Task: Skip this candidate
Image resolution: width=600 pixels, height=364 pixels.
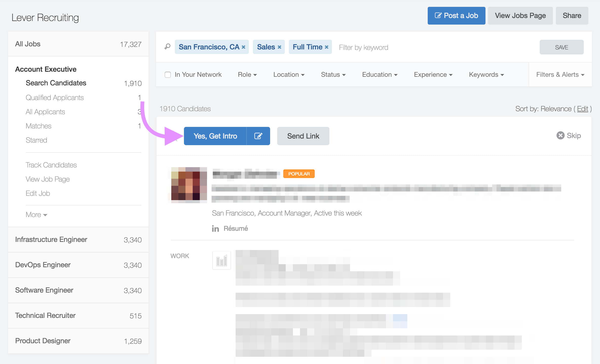Action: point(569,136)
